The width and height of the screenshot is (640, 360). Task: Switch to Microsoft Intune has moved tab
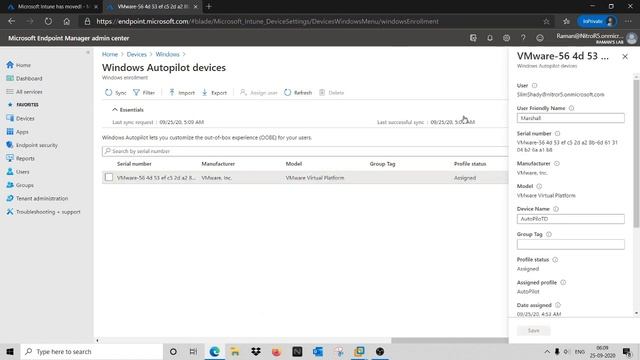[x=52, y=7]
